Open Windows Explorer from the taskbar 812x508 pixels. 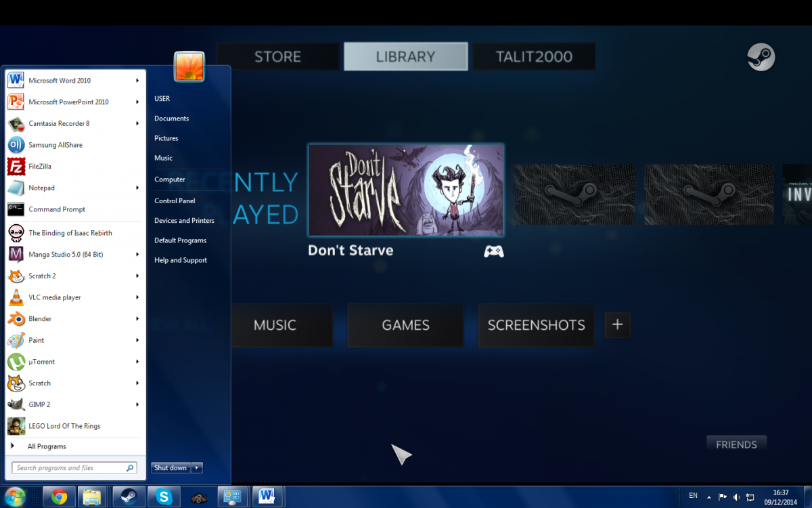tap(92, 497)
